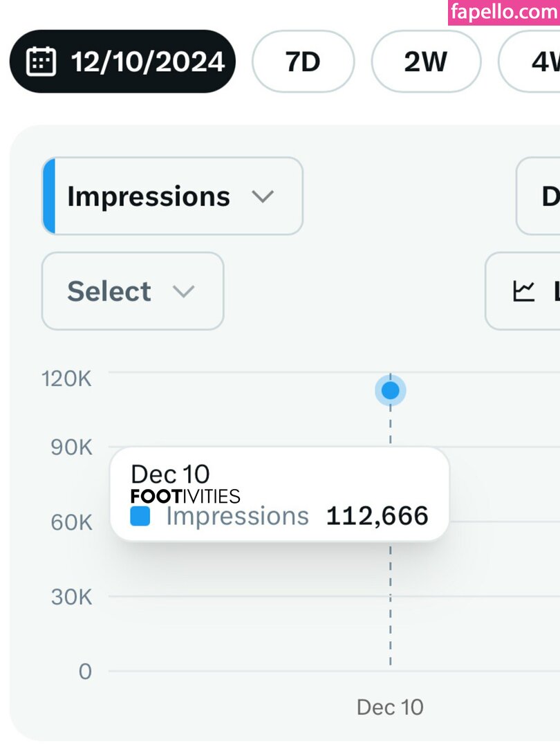Select the blue data point on chart
This screenshot has height=747, width=560.
(x=391, y=391)
